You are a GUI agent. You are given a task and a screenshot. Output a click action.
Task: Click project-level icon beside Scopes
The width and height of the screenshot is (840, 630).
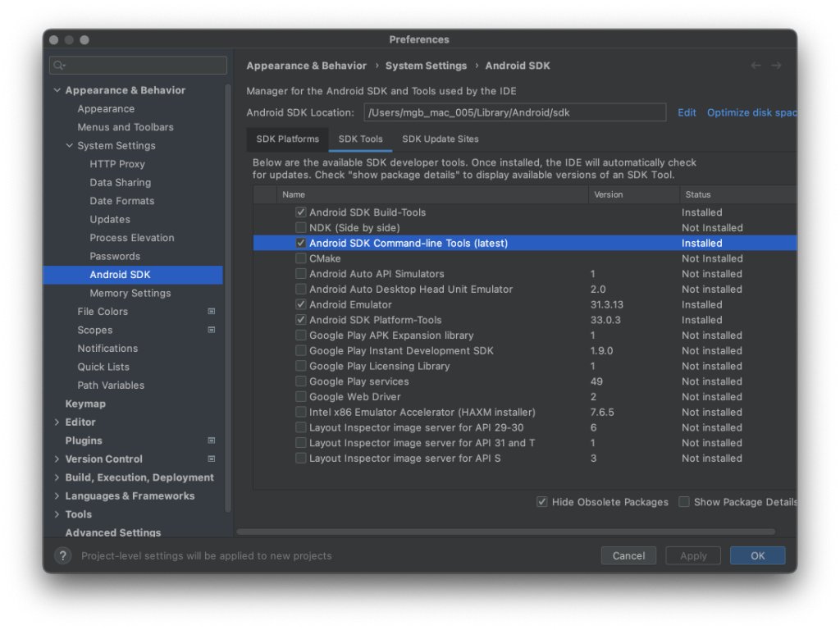click(212, 330)
